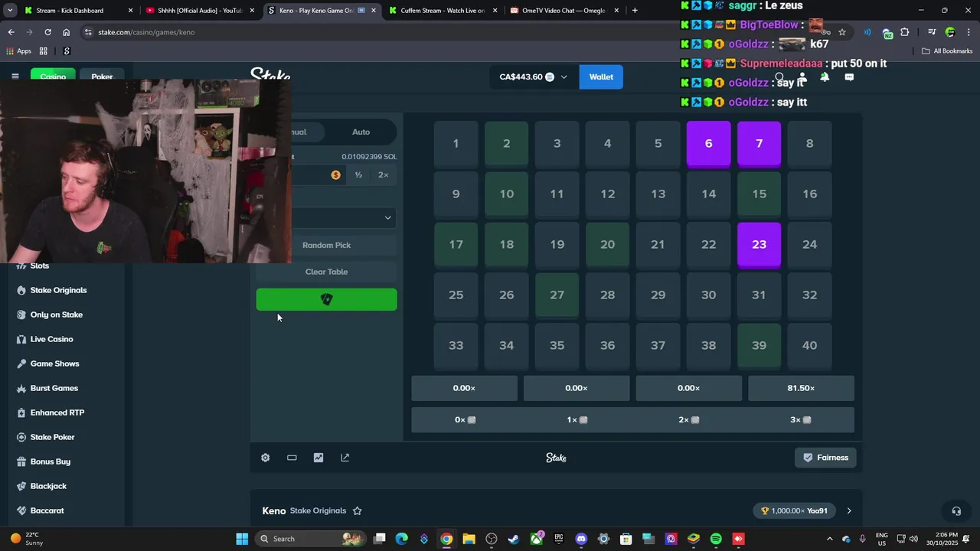Select Keno tile number 1
Viewport: 980px width, 551px height.
(x=456, y=143)
